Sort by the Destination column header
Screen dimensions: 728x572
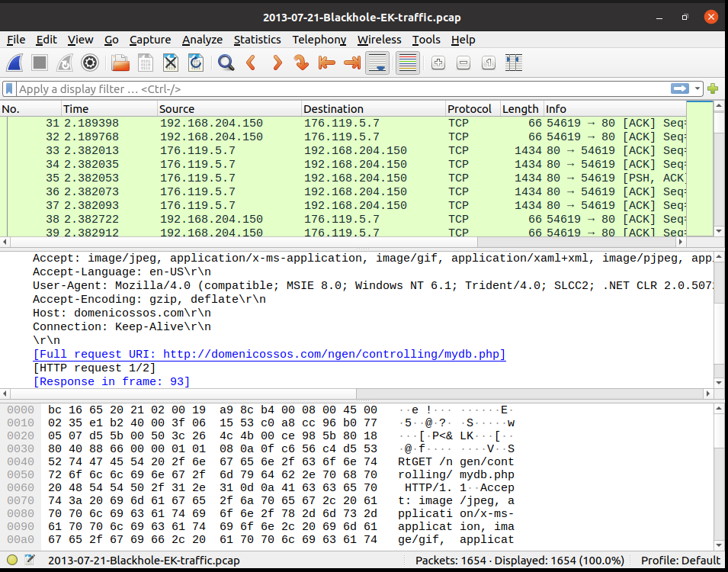click(x=374, y=109)
